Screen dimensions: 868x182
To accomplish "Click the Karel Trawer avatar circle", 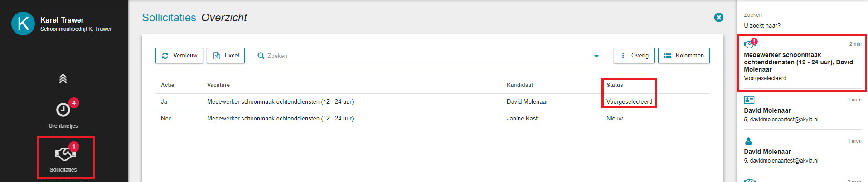I will pos(23,24).
